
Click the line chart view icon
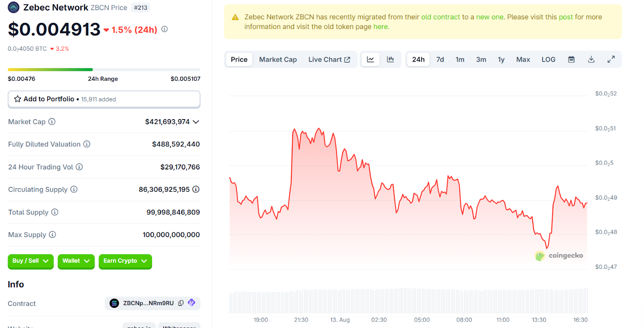coord(370,60)
